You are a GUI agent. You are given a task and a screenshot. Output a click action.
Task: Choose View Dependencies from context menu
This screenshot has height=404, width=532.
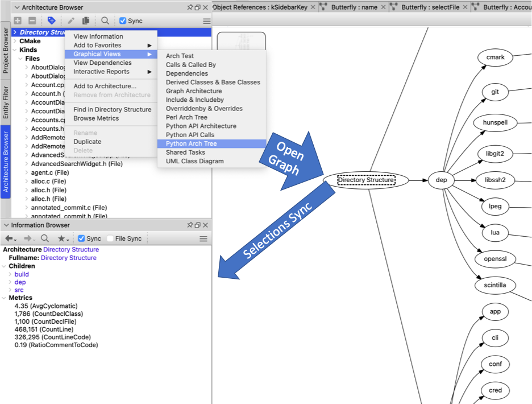(102, 63)
